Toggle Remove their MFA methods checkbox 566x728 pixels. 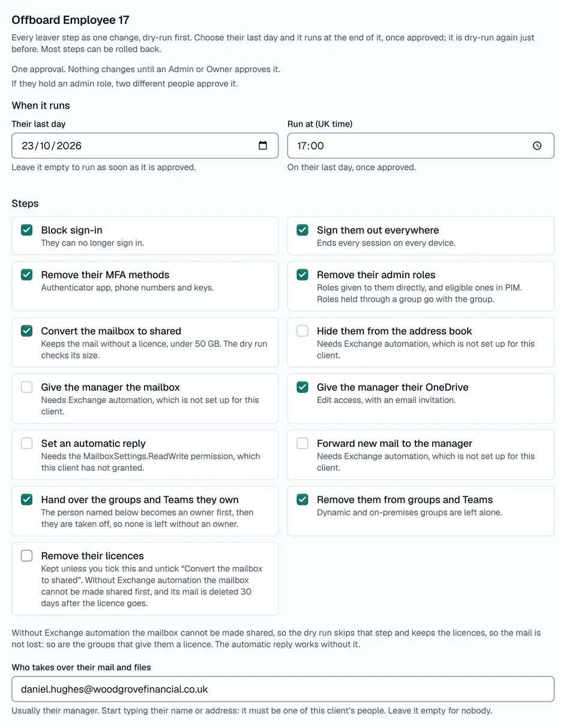click(x=26, y=275)
